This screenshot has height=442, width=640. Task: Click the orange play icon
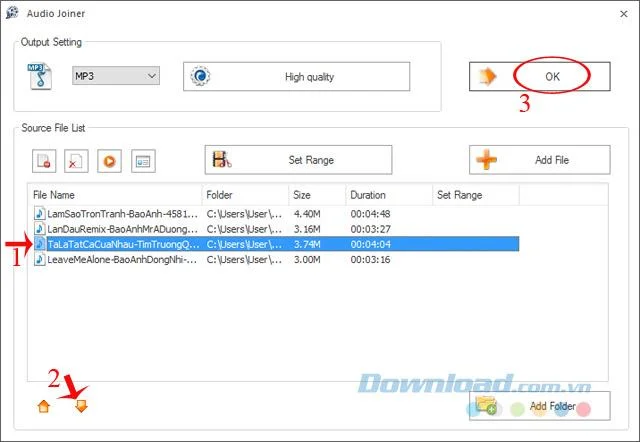[x=109, y=161]
